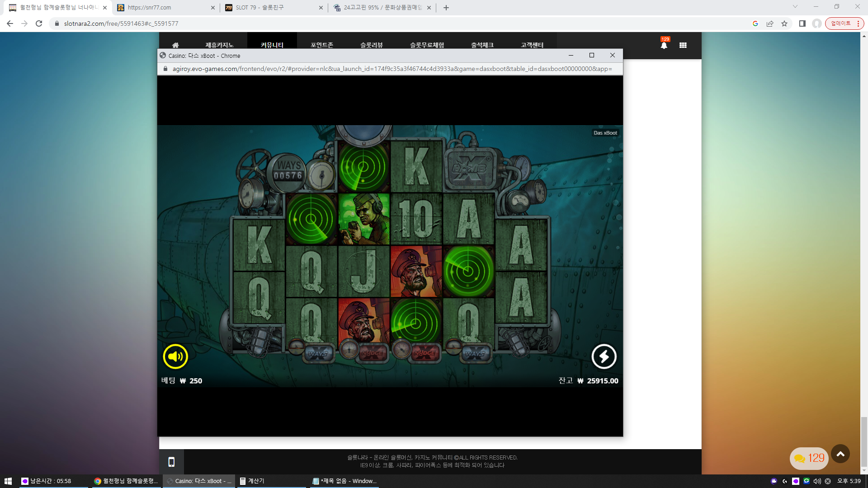Go back using the browser back arrow
This screenshot has width=868, height=488.
10,23
